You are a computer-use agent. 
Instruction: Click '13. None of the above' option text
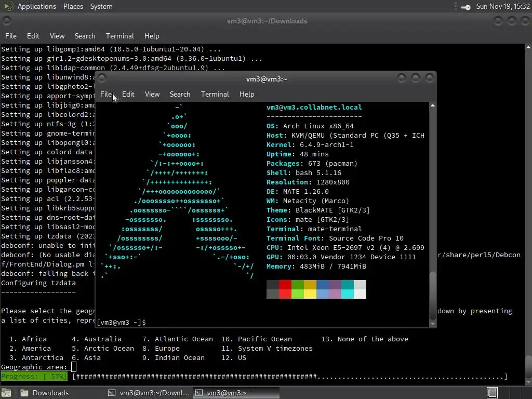(365, 339)
